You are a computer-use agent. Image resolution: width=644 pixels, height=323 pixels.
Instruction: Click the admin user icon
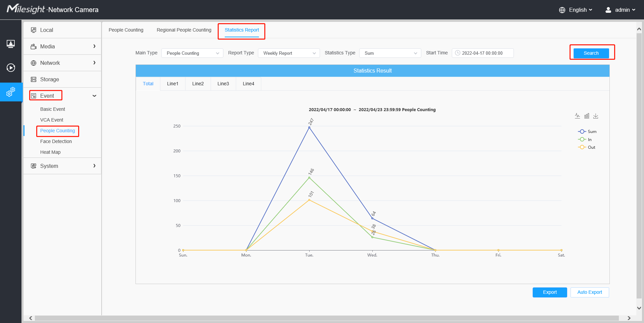point(608,10)
